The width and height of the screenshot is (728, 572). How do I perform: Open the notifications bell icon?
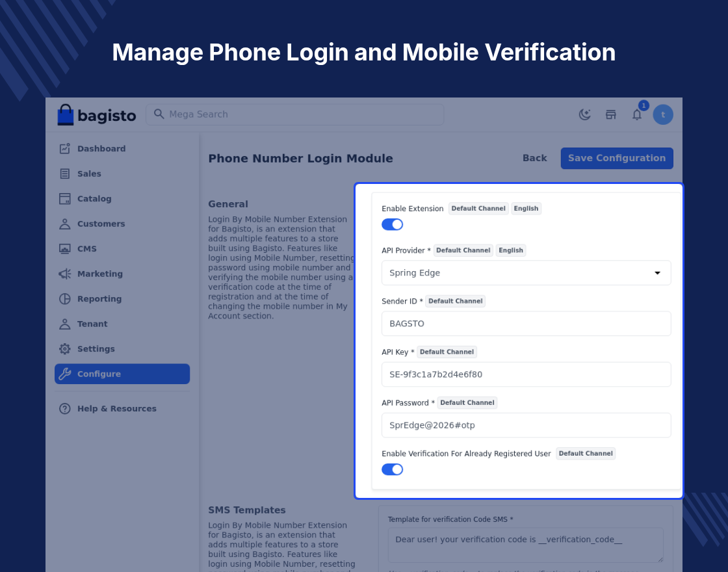pos(636,114)
